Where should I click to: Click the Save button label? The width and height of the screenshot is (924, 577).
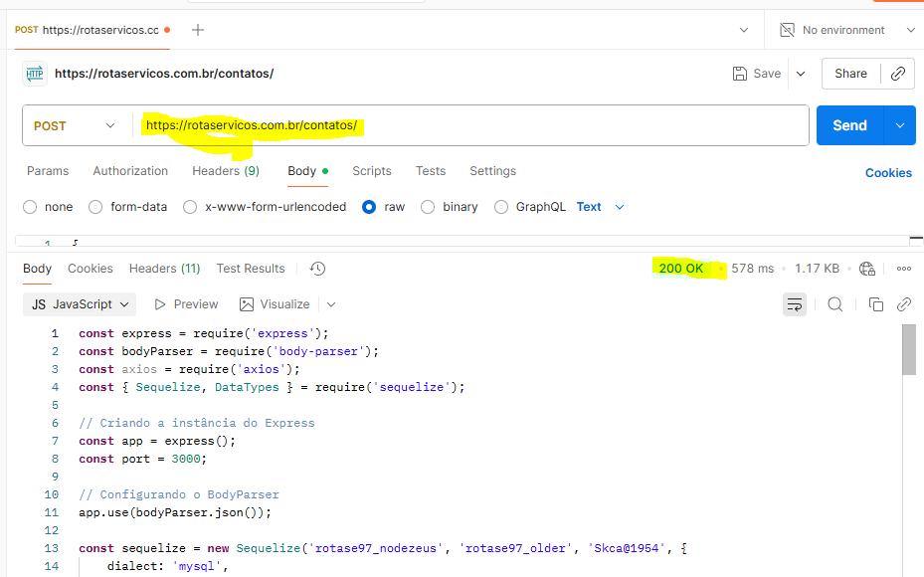[767, 74]
